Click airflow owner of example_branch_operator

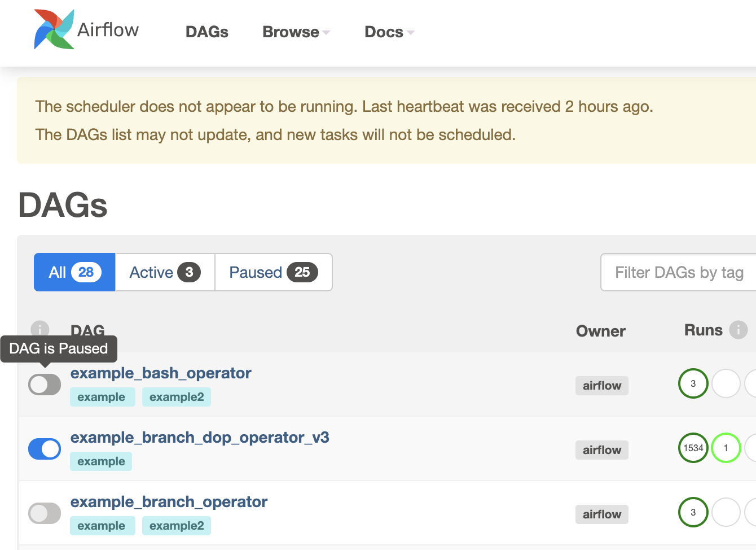coord(602,514)
